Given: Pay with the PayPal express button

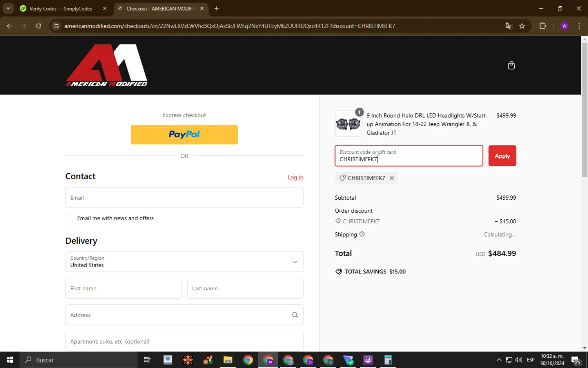Looking at the screenshot, I should pos(184,135).
